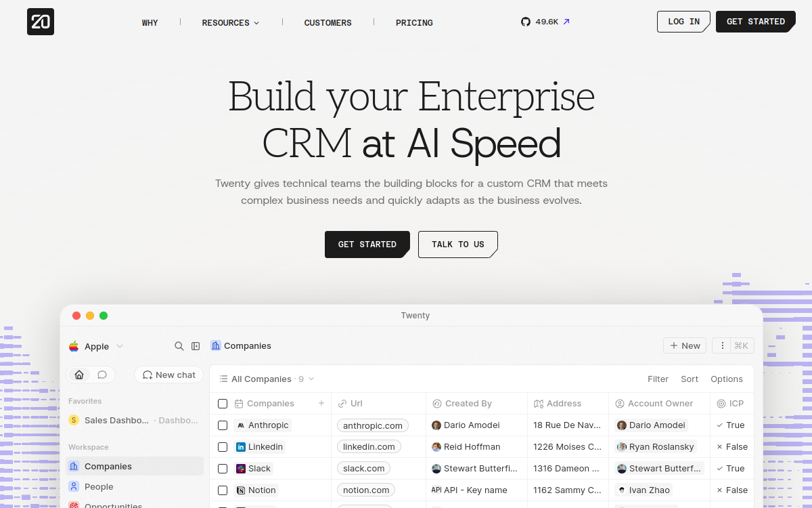Viewport: 812px width, 508px height.
Task: Click the Twenty logo icon
Action: (41, 22)
